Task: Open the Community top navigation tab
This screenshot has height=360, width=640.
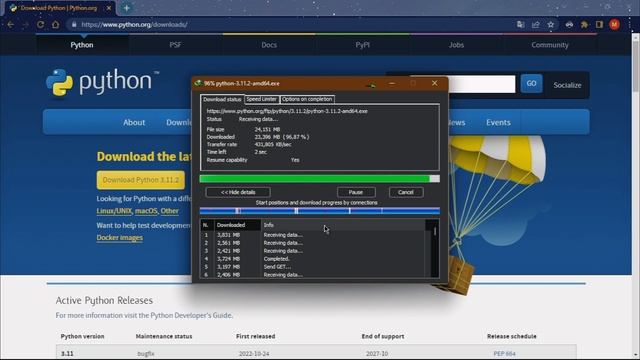Action: tap(550, 45)
